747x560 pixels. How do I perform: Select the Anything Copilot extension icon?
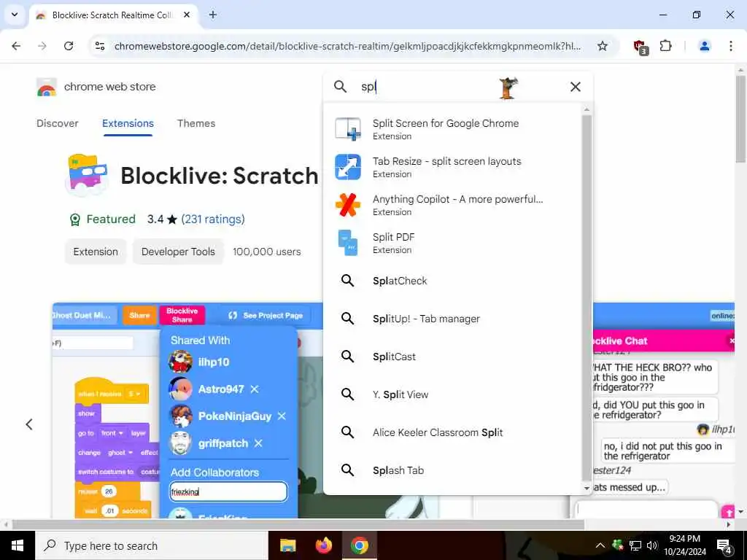tap(348, 205)
